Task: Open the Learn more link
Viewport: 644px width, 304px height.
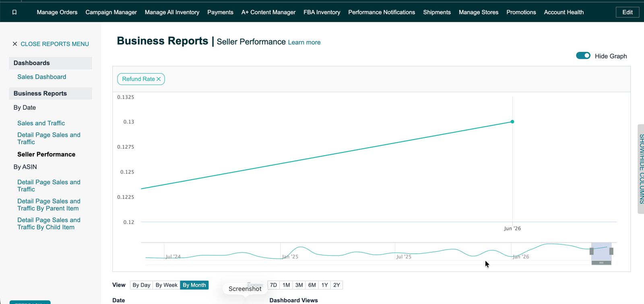Action: tap(304, 42)
